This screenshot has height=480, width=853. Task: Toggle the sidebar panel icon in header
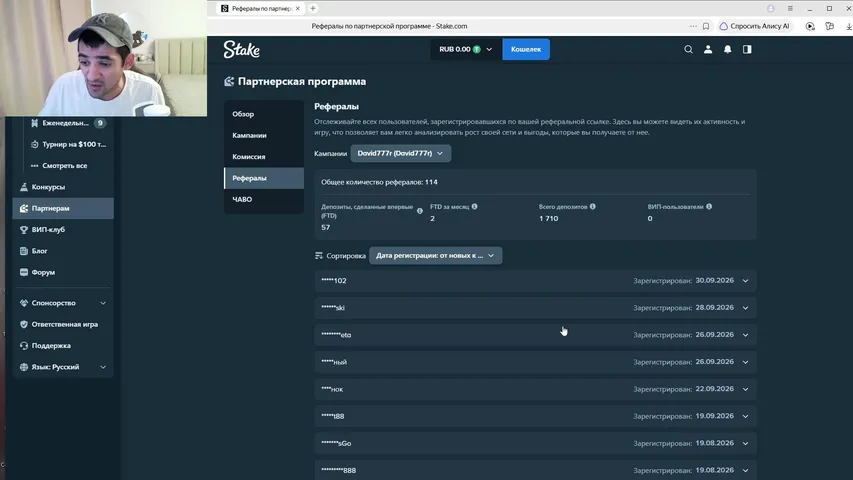[747, 50]
